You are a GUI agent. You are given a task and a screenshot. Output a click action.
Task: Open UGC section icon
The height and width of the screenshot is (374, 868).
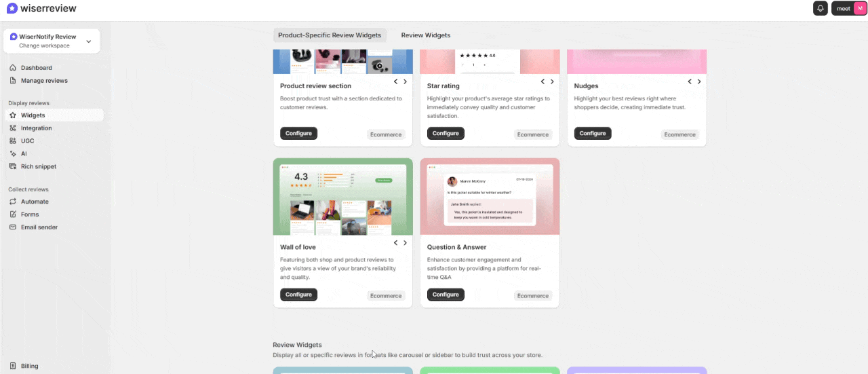(x=13, y=141)
